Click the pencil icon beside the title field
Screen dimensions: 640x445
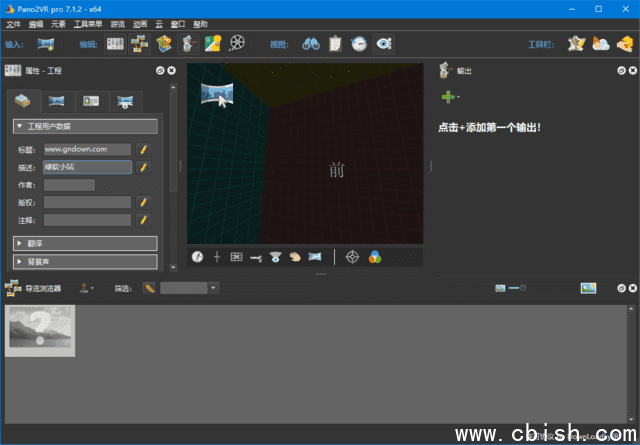144,149
